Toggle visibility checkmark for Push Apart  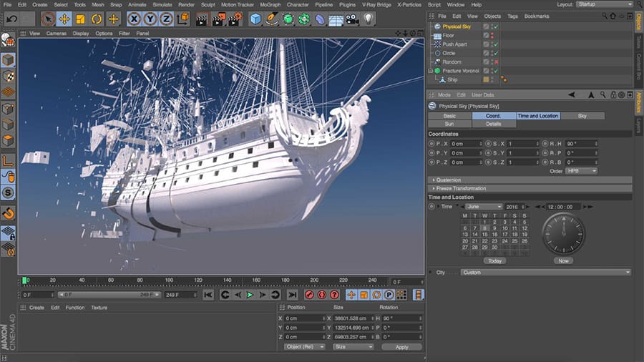497,44
